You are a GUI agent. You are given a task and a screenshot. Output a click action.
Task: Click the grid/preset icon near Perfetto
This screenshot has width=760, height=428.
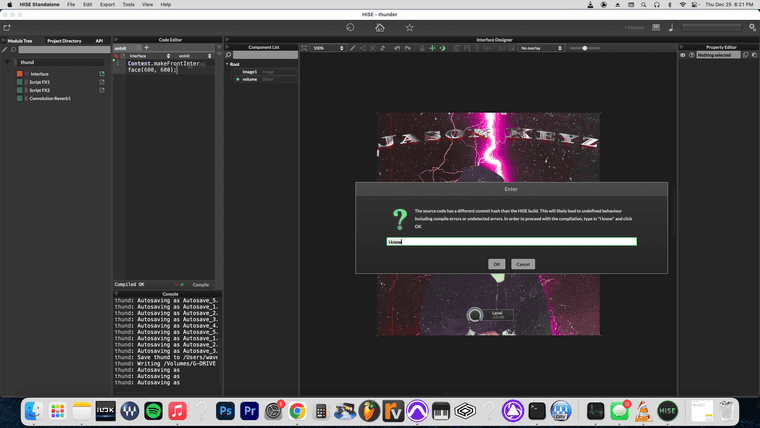[656, 28]
